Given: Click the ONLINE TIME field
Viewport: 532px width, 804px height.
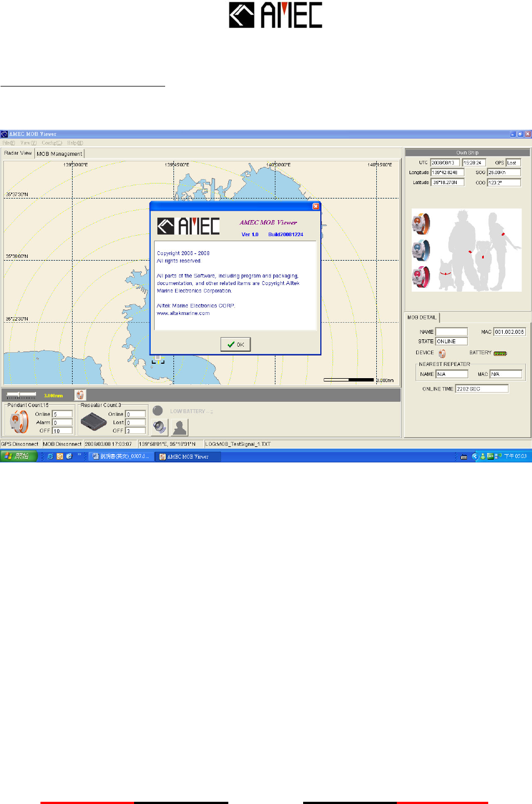Looking at the screenshot, I should tap(482, 389).
